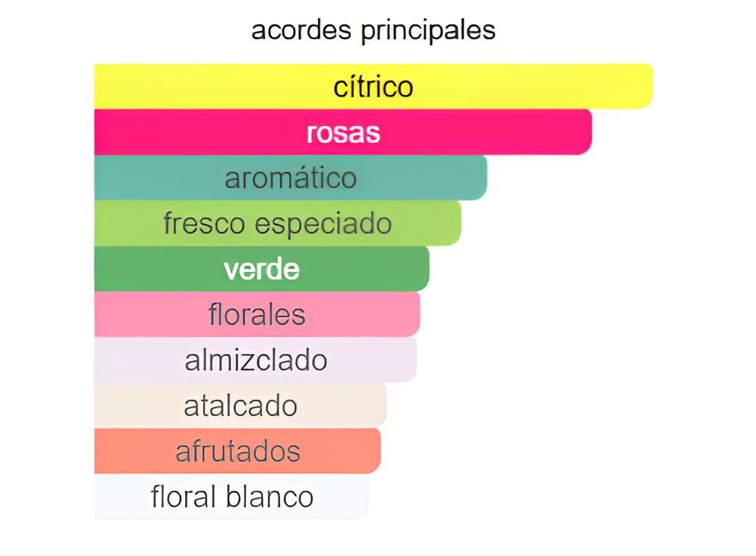This screenshot has height=556, width=756.
Task: Click the yellow cítrico accord bar
Action: point(373,87)
